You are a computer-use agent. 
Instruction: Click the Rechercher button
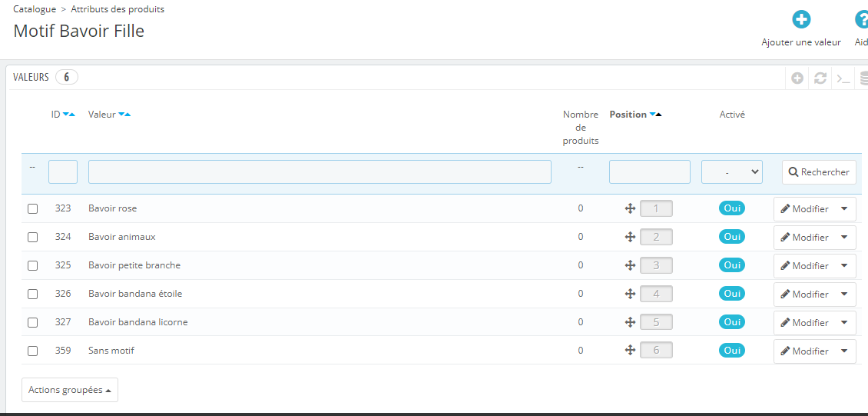819,171
